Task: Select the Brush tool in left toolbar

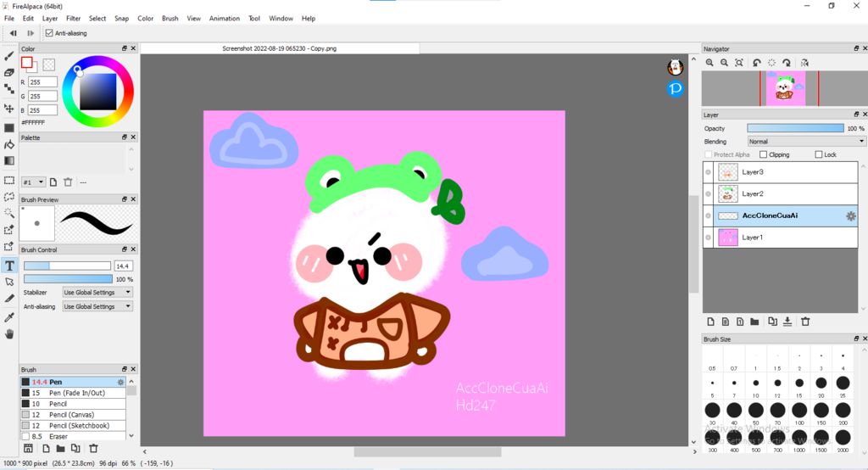Action: (8, 56)
